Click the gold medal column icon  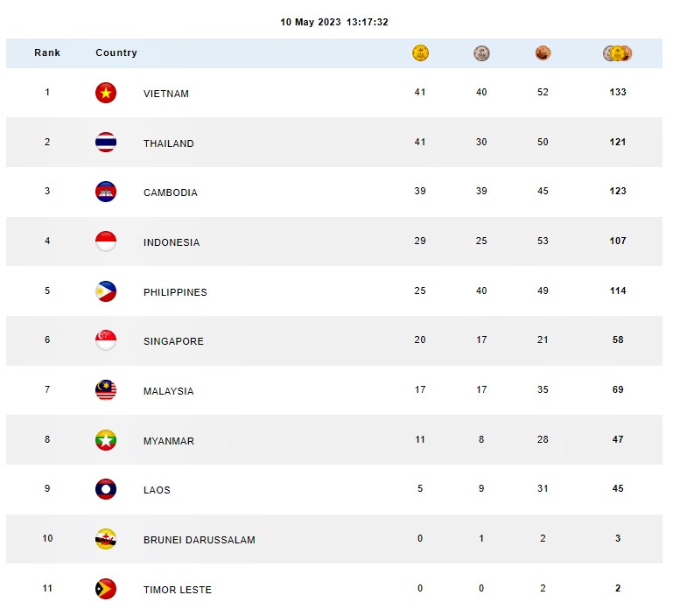420,53
